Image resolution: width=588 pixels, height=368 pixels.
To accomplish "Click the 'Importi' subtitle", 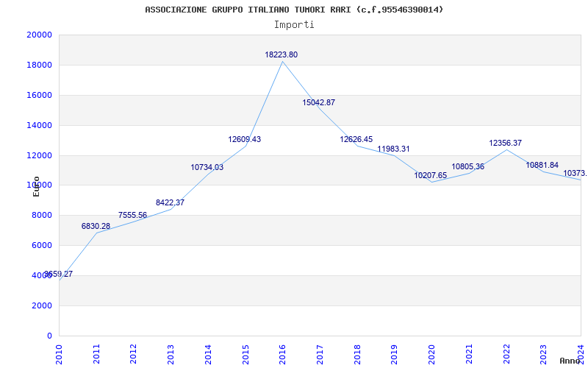I will [294, 25].
